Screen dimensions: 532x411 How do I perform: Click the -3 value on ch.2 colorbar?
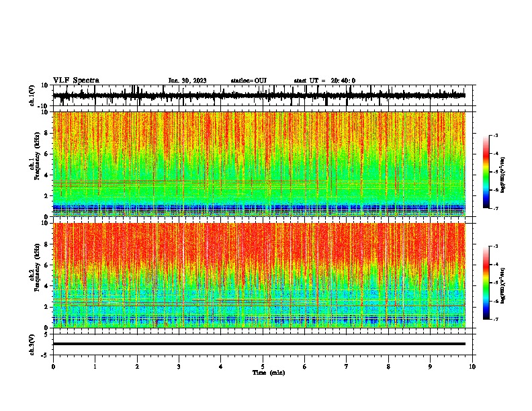tap(495, 246)
